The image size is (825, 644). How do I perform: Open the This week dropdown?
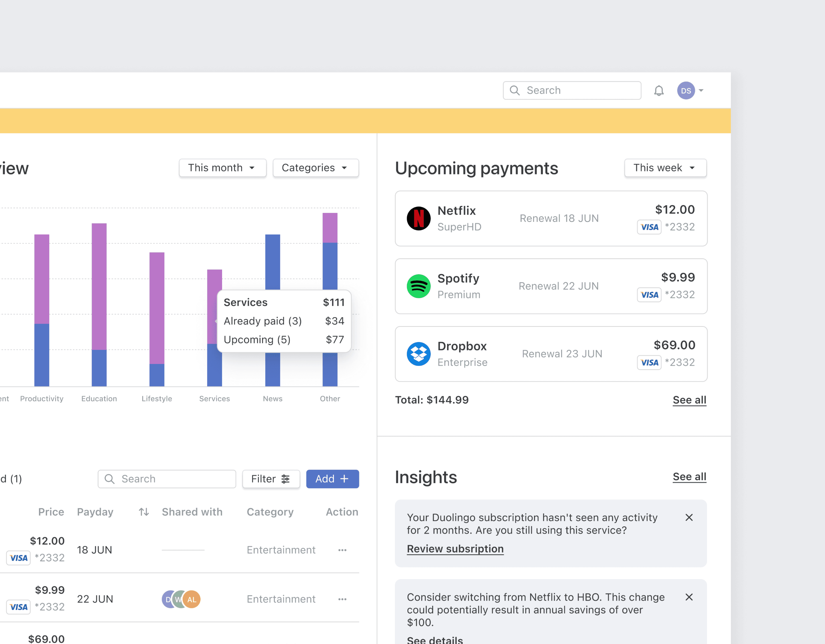[x=665, y=168]
